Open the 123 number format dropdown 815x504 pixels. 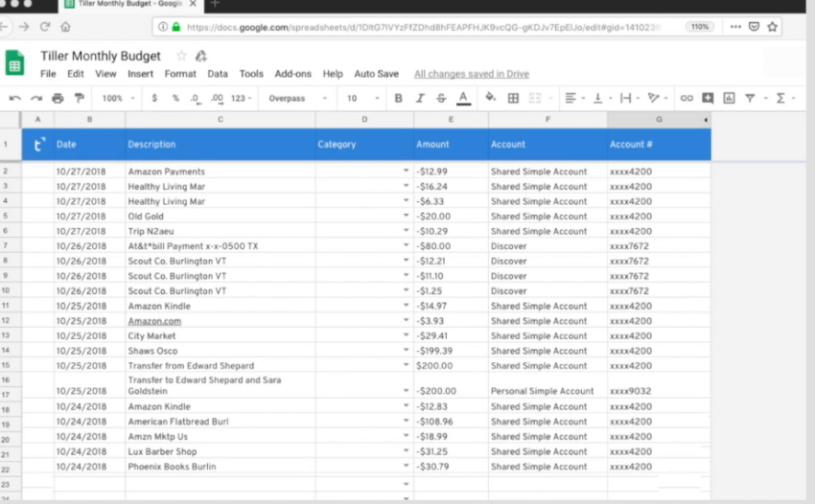(242, 98)
